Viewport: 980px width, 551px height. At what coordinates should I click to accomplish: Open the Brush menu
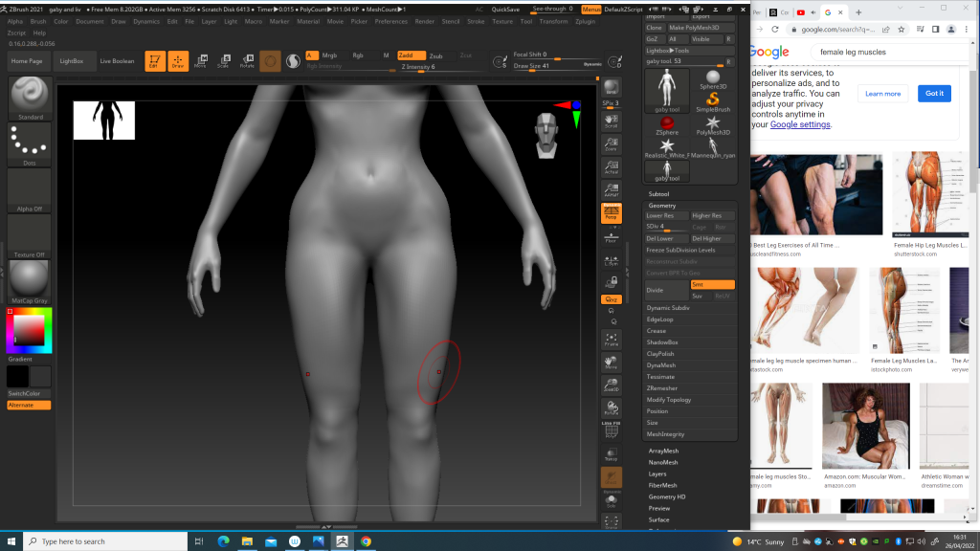(38, 21)
